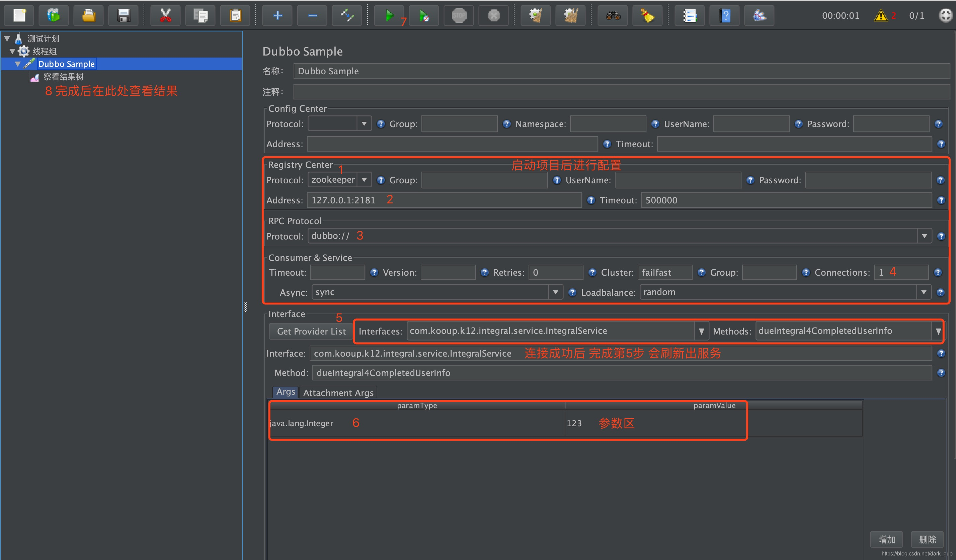
Task: Expand all tree nodes with the plus icon
Action: [277, 15]
